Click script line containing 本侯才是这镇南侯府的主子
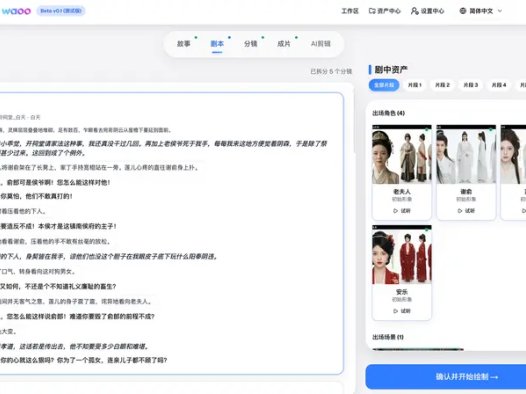Image resolution: width=526 pixels, height=394 pixels. point(58,226)
